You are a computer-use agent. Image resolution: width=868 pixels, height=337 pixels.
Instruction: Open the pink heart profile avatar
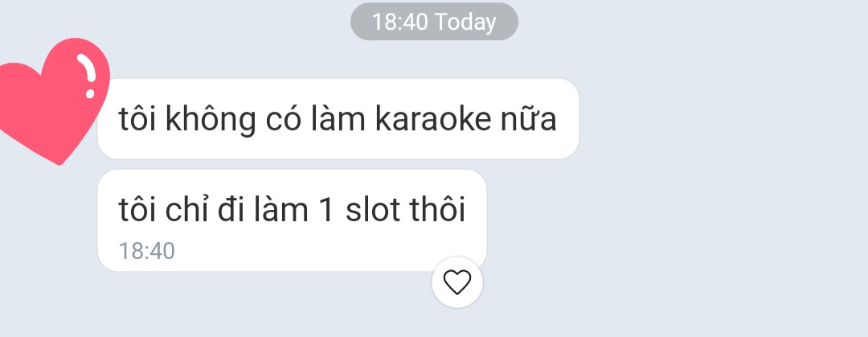pos(54,101)
